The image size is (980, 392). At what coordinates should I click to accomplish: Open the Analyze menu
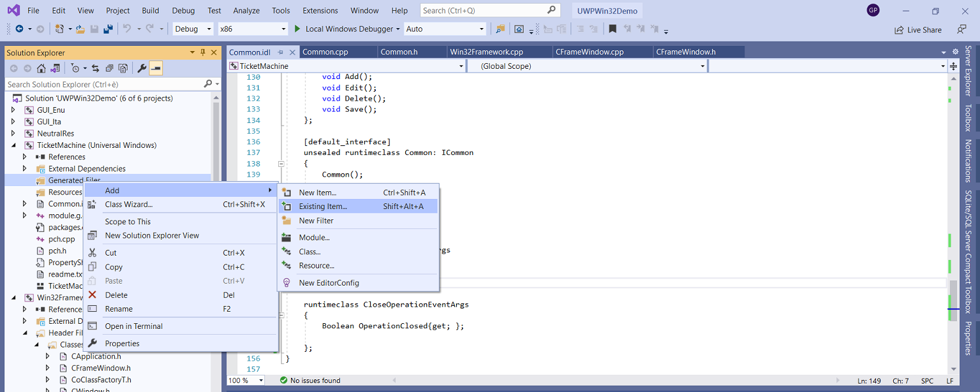click(246, 11)
